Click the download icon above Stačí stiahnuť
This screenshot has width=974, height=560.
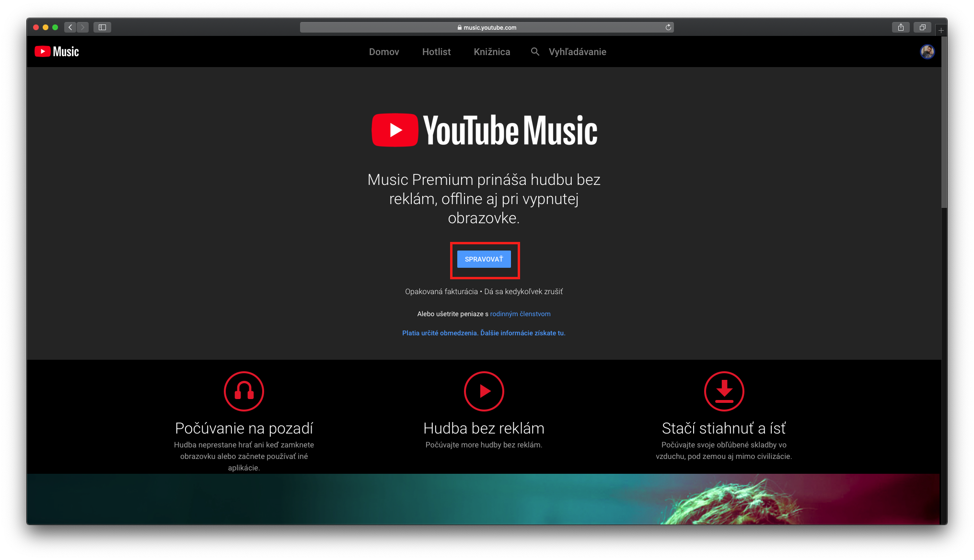[x=724, y=391]
